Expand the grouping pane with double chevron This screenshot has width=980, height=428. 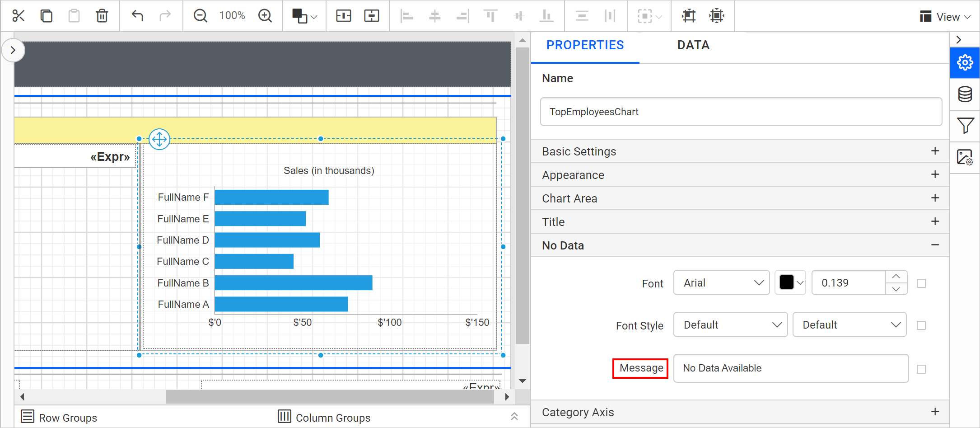[x=514, y=416]
